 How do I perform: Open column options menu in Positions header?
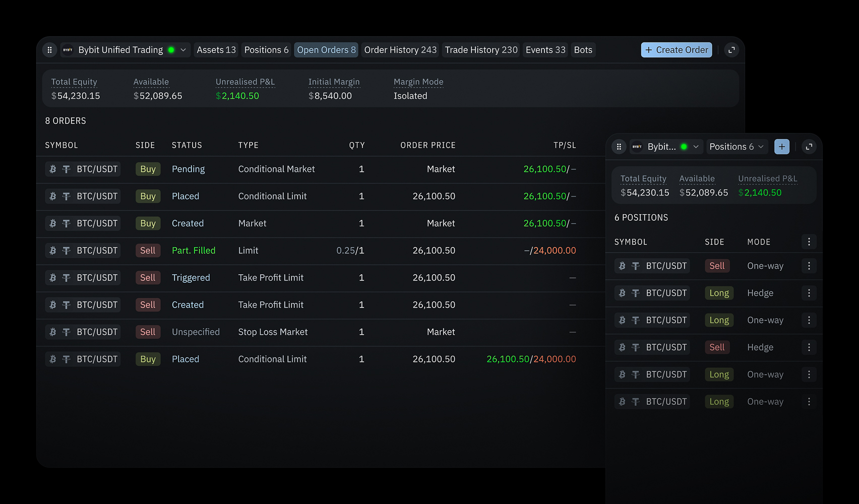tap(809, 242)
